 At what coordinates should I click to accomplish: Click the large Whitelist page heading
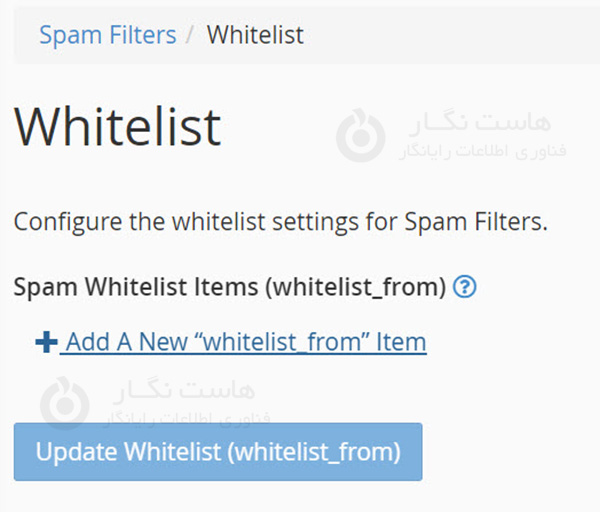coord(117,126)
